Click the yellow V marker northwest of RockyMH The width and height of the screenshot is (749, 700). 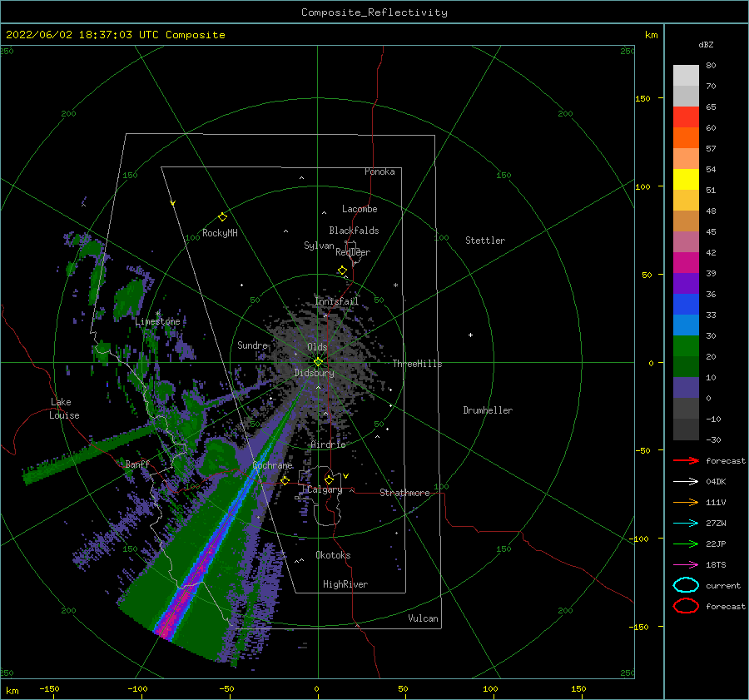pos(173,203)
